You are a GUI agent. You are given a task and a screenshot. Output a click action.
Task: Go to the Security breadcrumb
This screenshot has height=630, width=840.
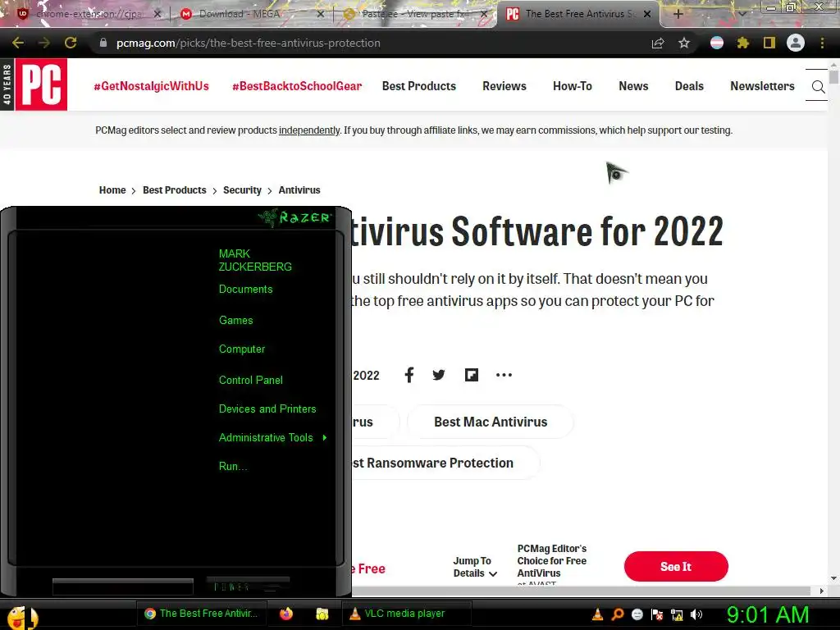click(242, 190)
